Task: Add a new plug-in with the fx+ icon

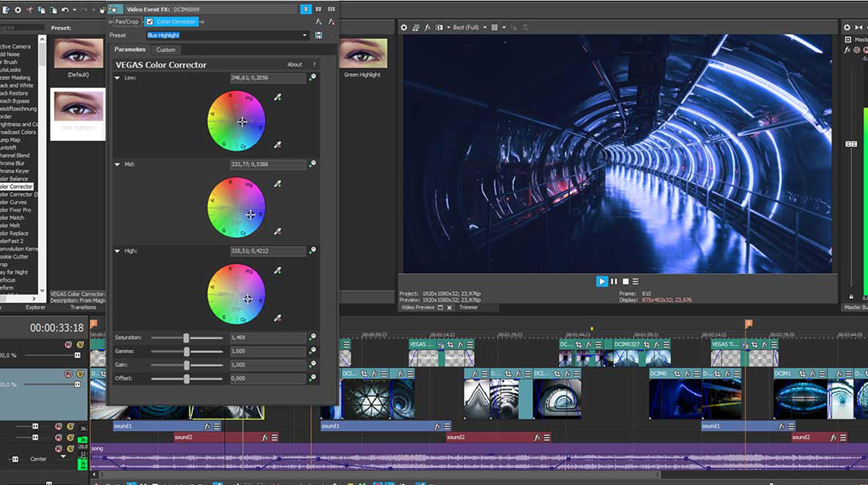Action: [319, 21]
